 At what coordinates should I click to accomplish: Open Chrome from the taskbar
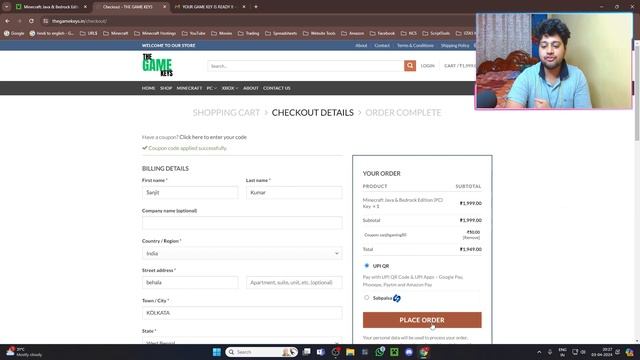tap(424, 352)
